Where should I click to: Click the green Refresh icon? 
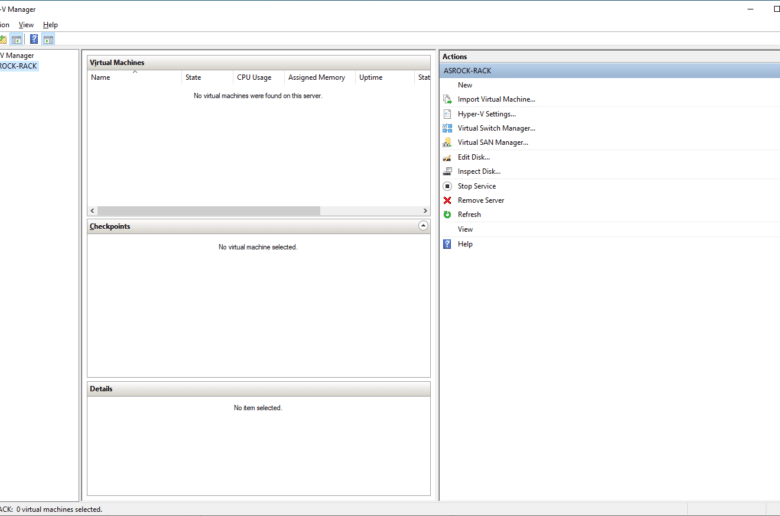(447, 214)
